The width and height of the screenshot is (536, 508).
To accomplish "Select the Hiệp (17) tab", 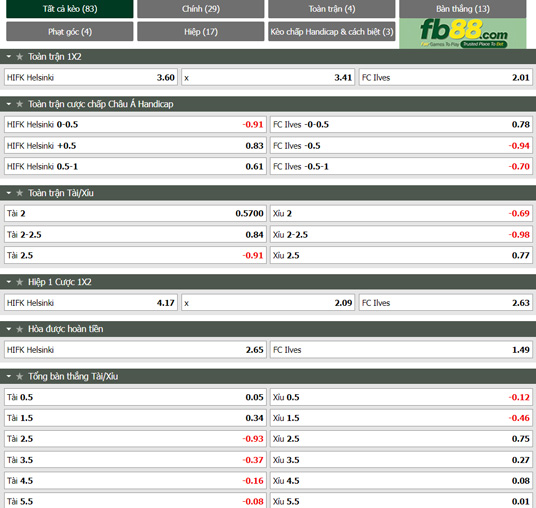I will tap(201, 31).
